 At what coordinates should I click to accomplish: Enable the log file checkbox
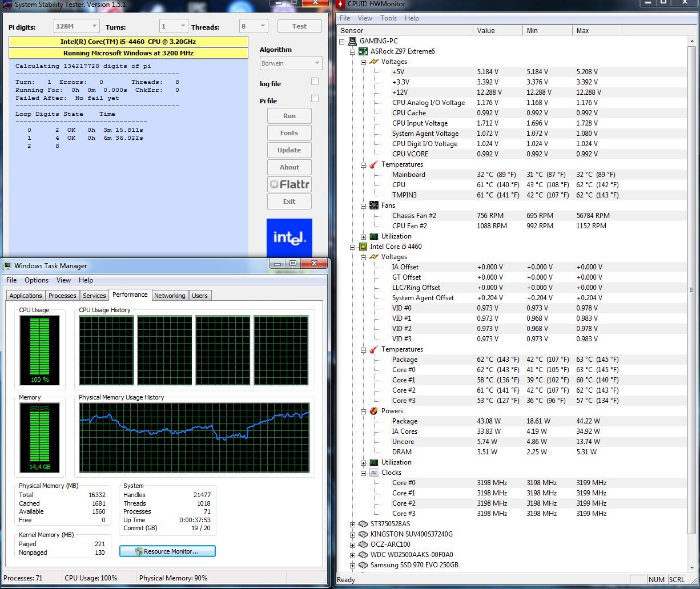point(315,82)
